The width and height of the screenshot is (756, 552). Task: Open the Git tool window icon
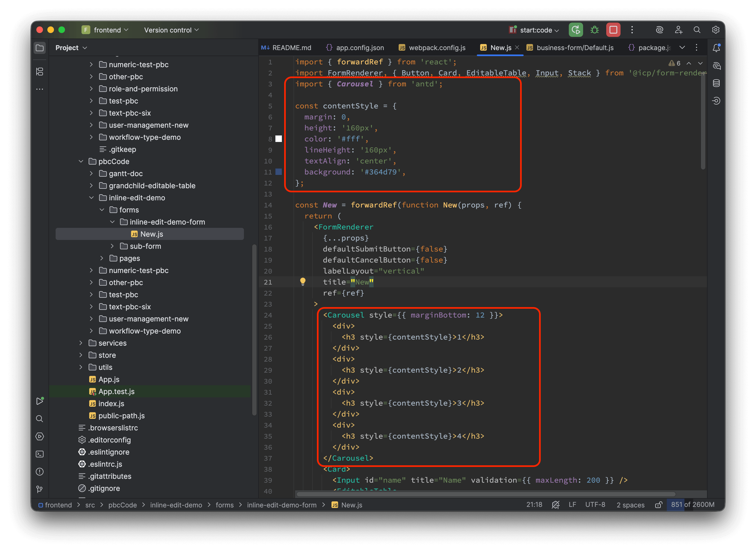coord(39,490)
